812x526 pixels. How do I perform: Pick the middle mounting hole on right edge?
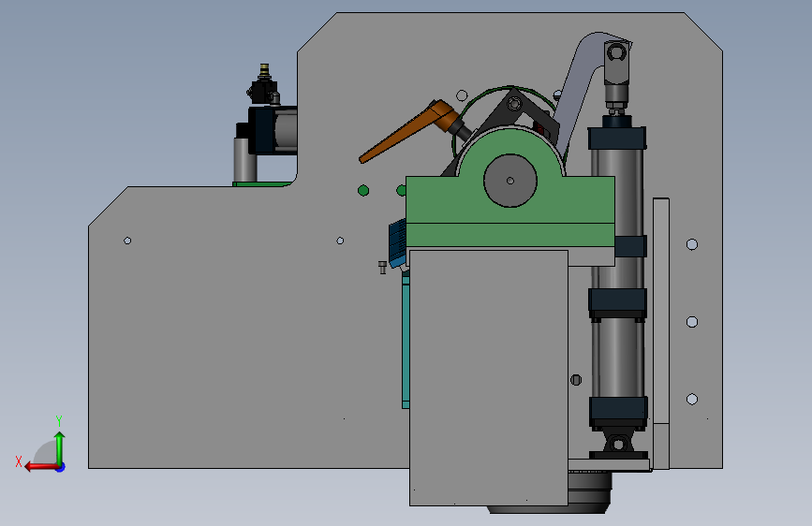point(692,322)
